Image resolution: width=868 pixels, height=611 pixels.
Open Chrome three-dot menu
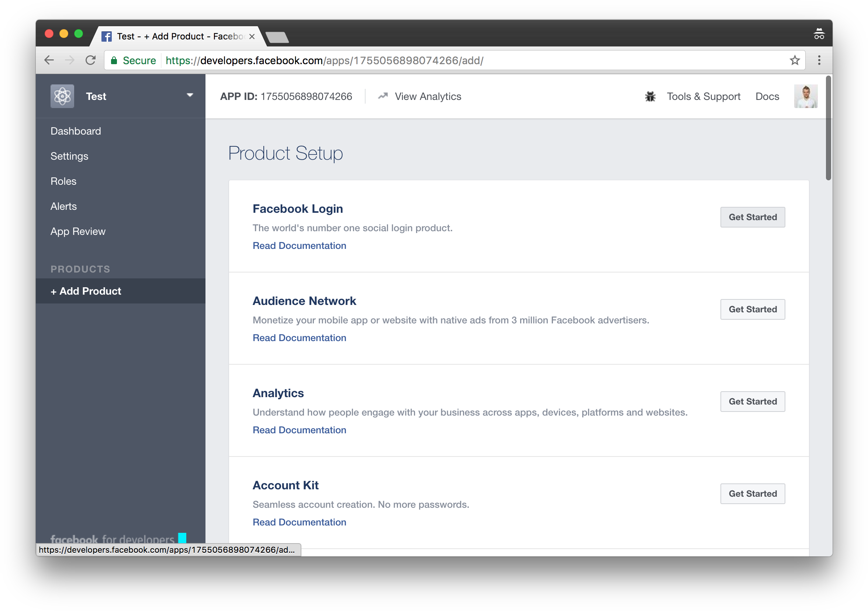(x=819, y=60)
